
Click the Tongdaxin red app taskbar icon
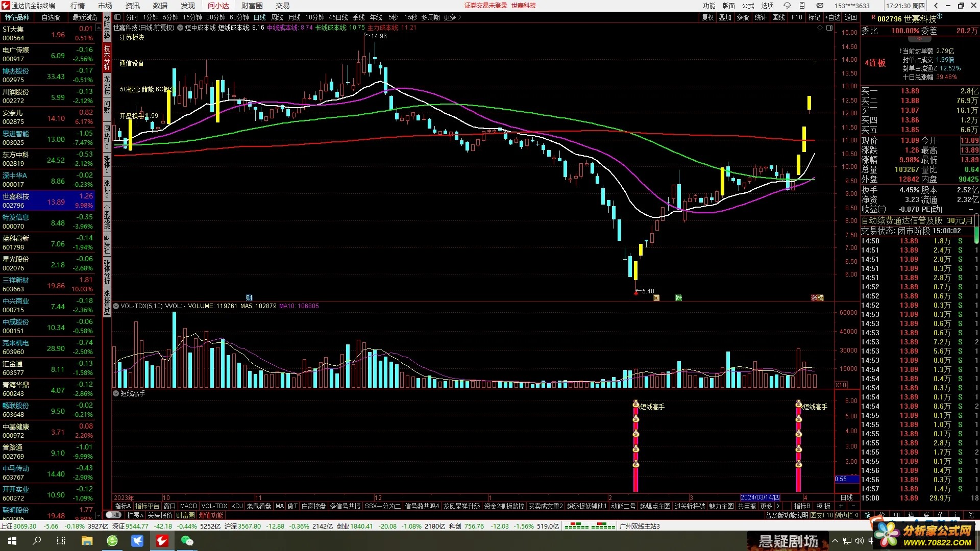tap(162, 541)
